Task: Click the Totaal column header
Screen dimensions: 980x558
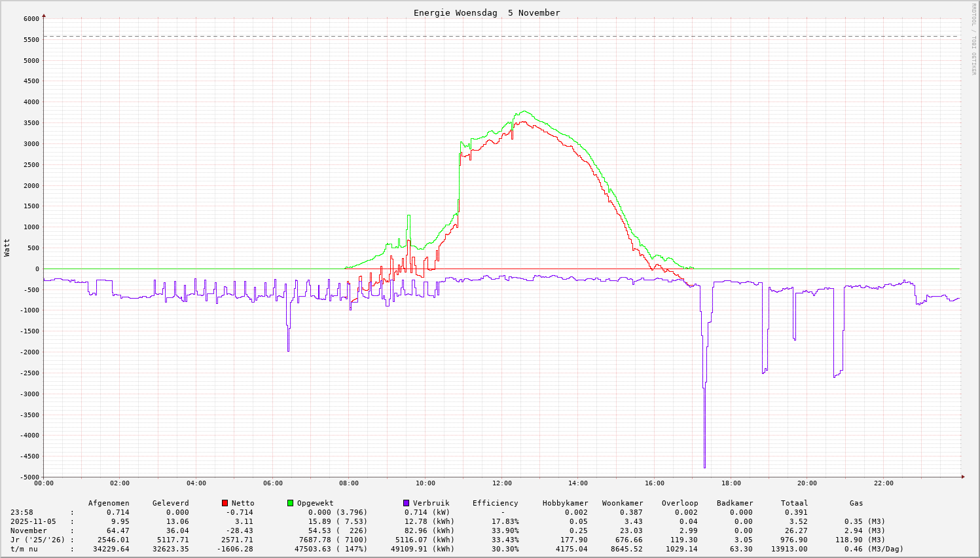Action: click(794, 503)
